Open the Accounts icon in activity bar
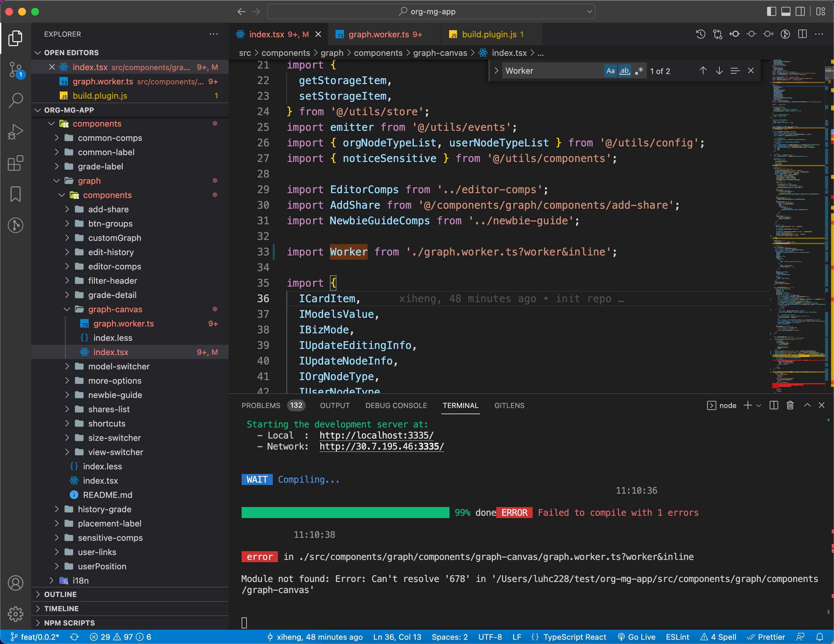Image resolution: width=834 pixels, height=644 pixels. point(15,583)
